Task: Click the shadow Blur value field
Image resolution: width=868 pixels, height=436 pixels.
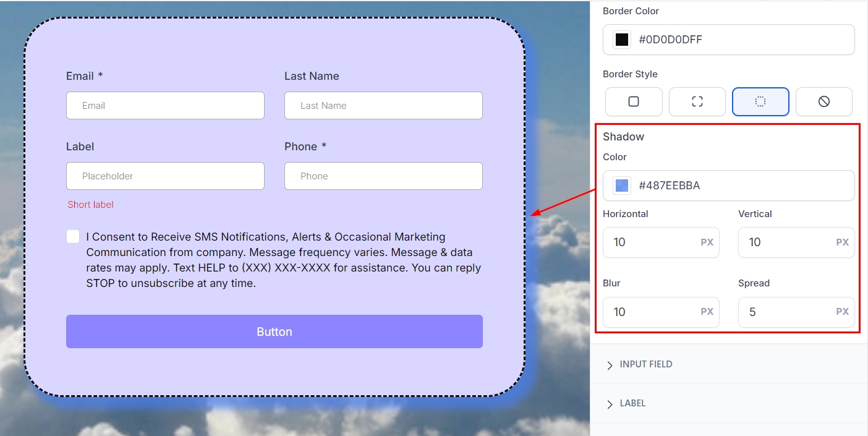Action: 652,312
